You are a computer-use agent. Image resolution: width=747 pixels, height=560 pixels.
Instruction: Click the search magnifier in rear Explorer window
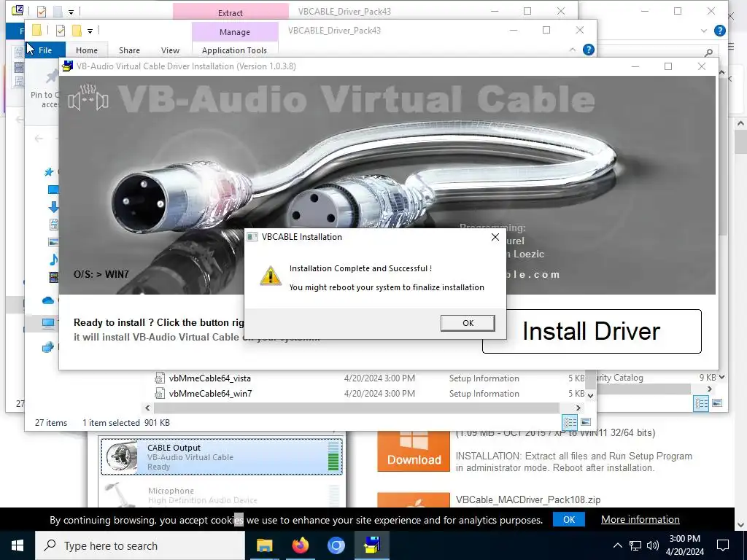pos(709,52)
